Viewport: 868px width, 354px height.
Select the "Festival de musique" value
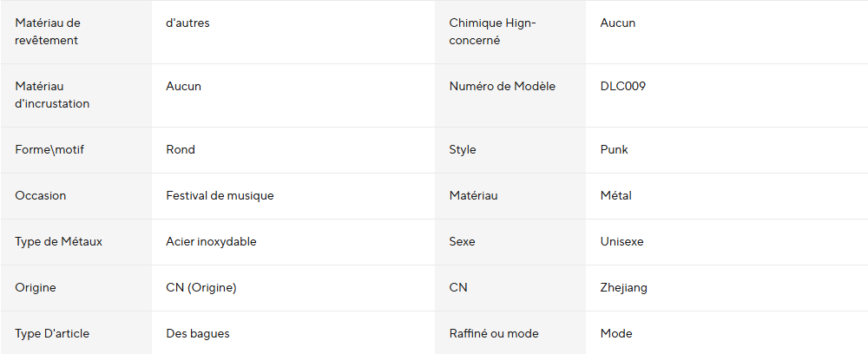[x=220, y=196]
